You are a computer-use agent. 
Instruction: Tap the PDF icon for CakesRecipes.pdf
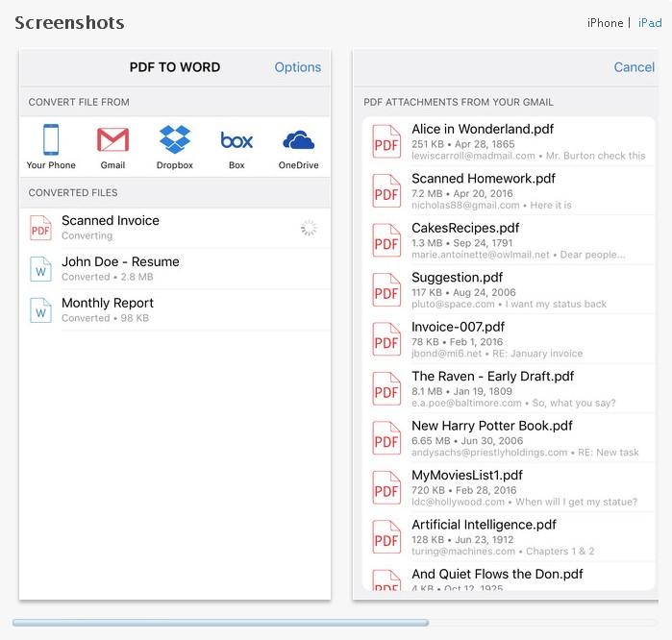point(386,240)
